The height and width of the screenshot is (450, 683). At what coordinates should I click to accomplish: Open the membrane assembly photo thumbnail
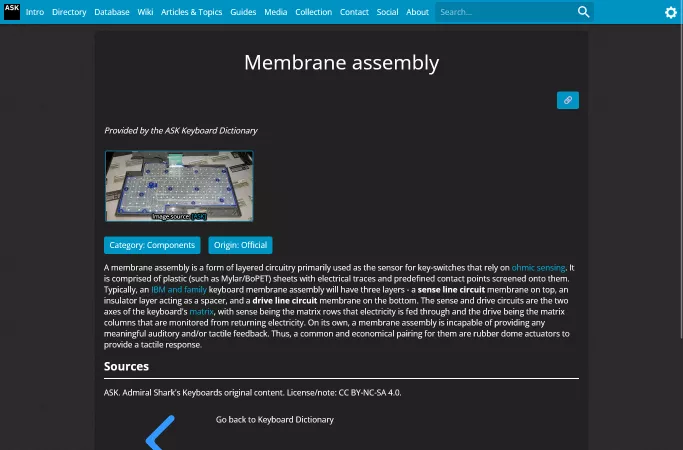(x=179, y=186)
